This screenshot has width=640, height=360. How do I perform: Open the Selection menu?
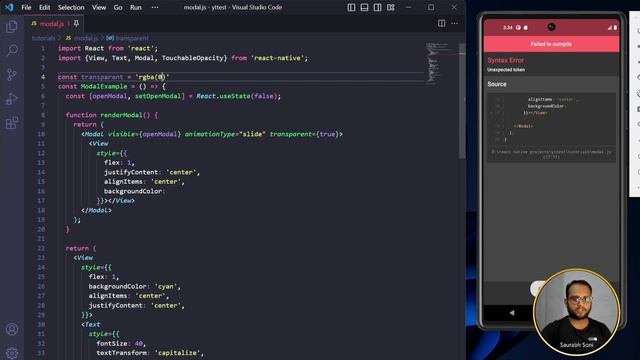[x=71, y=7]
